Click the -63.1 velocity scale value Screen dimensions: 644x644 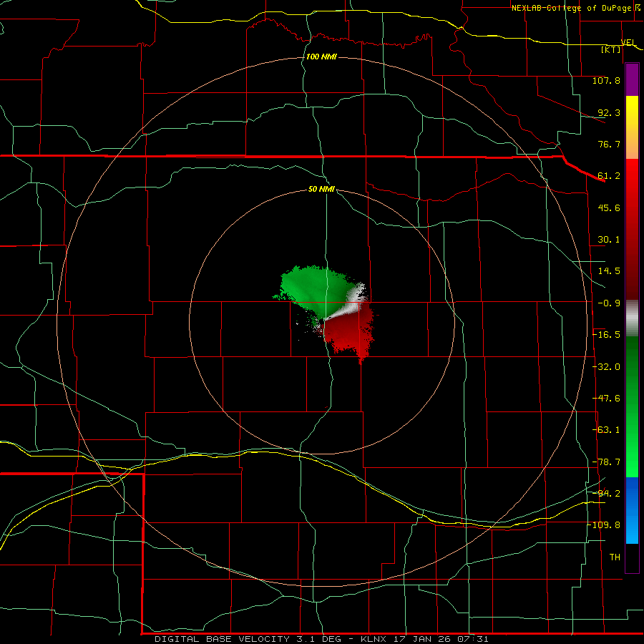tap(606, 430)
